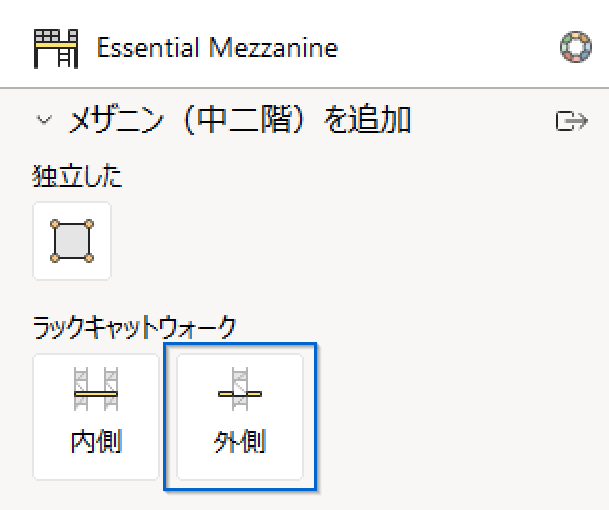This screenshot has height=510, width=609.
Task: Click the Essential Mezzanine logo icon
Action: pos(56,49)
